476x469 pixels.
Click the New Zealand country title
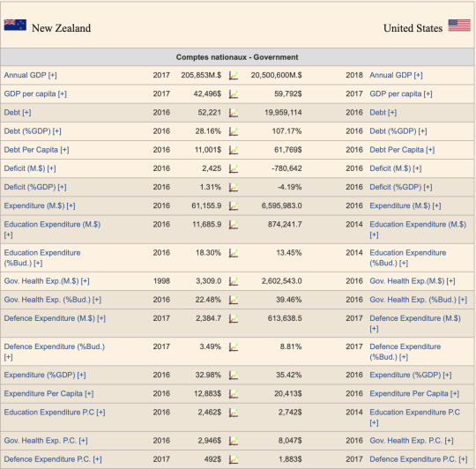pos(62,28)
